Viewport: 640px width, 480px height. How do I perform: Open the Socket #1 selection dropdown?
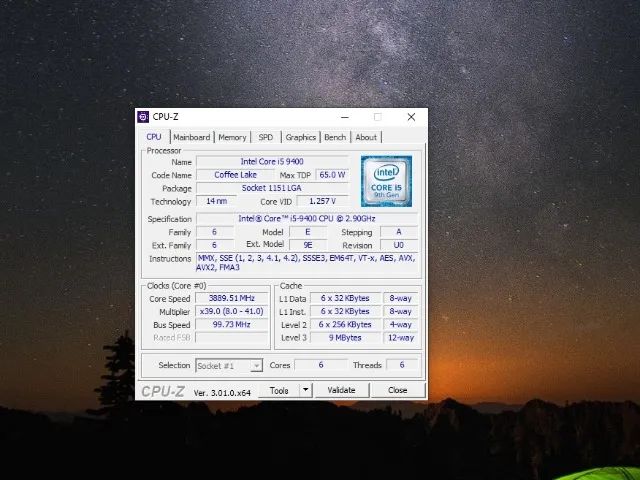click(x=229, y=366)
